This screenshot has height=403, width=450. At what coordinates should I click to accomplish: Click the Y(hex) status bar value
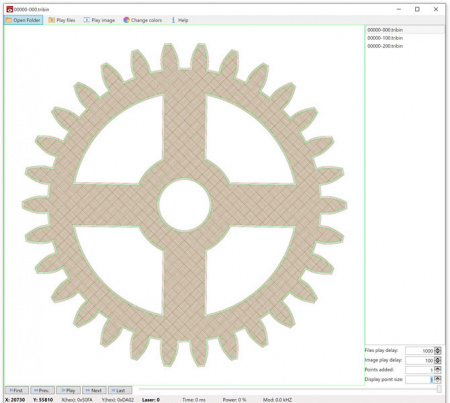pyautogui.click(x=118, y=400)
